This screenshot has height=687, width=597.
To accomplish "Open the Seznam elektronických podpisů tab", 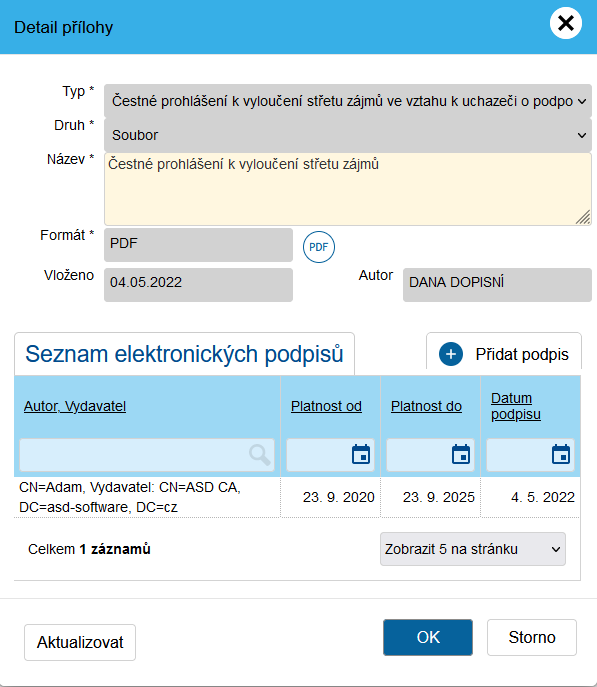I will tap(184, 354).
